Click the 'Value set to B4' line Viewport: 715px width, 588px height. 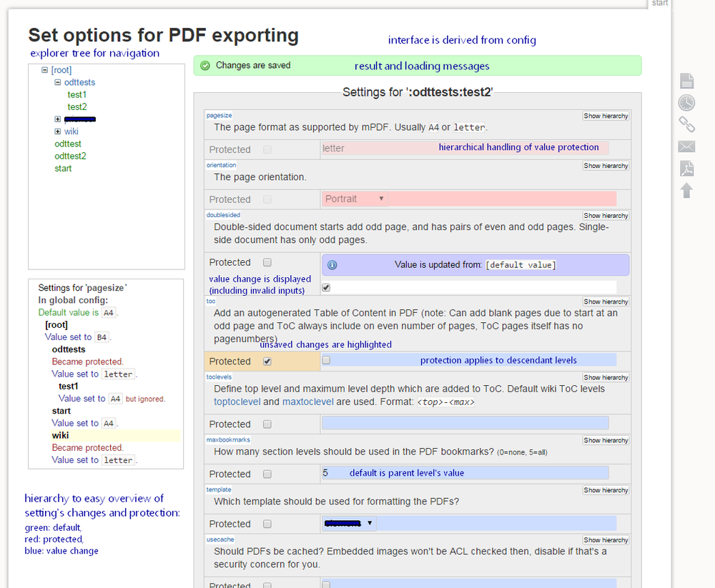click(78, 337)
